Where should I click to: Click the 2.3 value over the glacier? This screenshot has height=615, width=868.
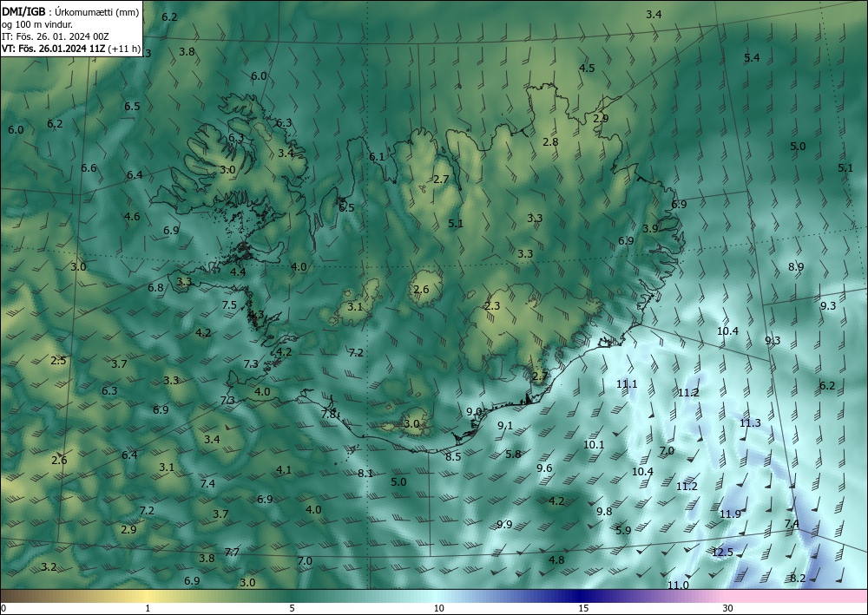point(492,306)
